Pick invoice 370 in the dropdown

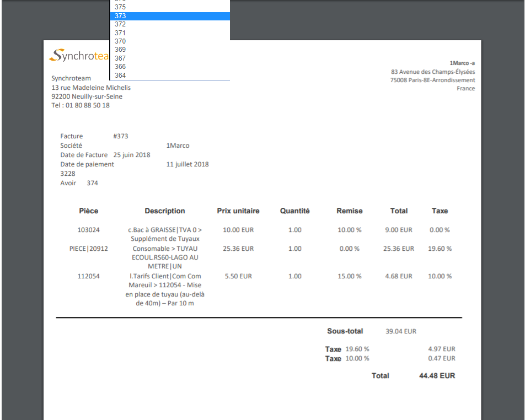pos(170,41)
